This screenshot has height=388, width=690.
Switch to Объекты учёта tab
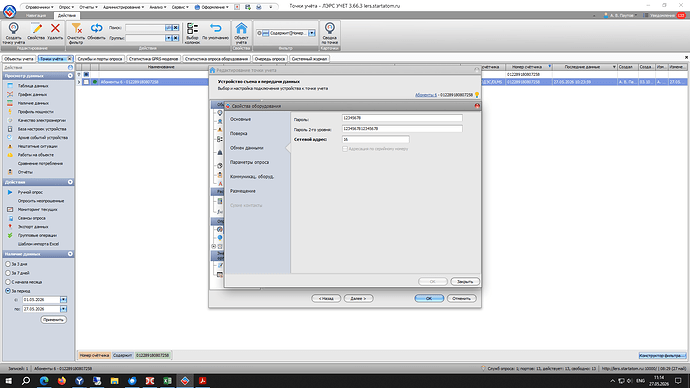(x=18, y=59)
